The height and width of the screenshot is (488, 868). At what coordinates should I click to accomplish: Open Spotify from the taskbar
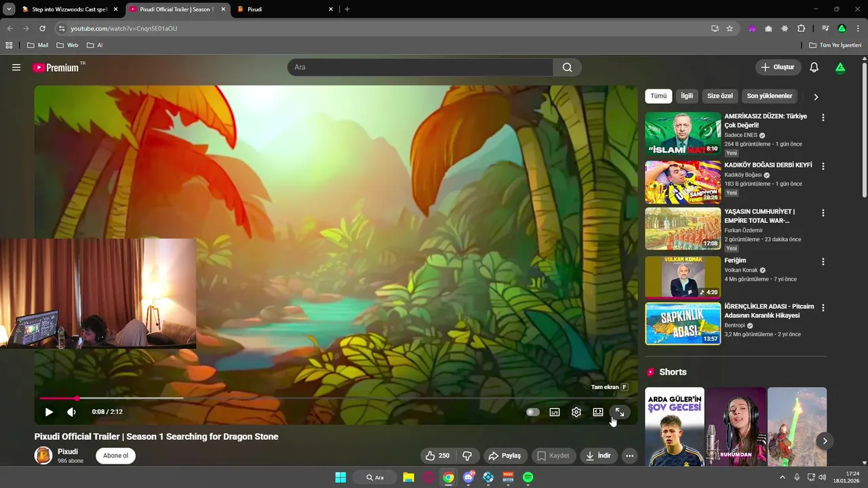click(x=528, y=477)
